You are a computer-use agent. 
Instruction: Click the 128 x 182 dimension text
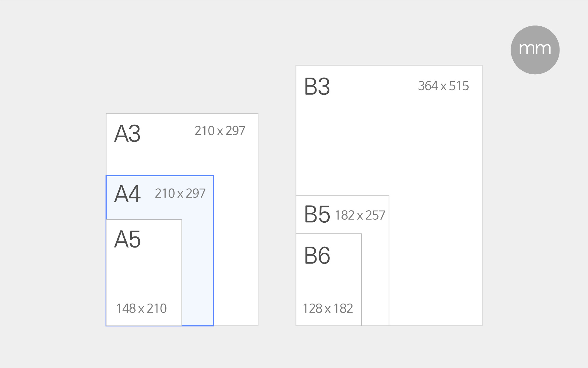[328, 308]
